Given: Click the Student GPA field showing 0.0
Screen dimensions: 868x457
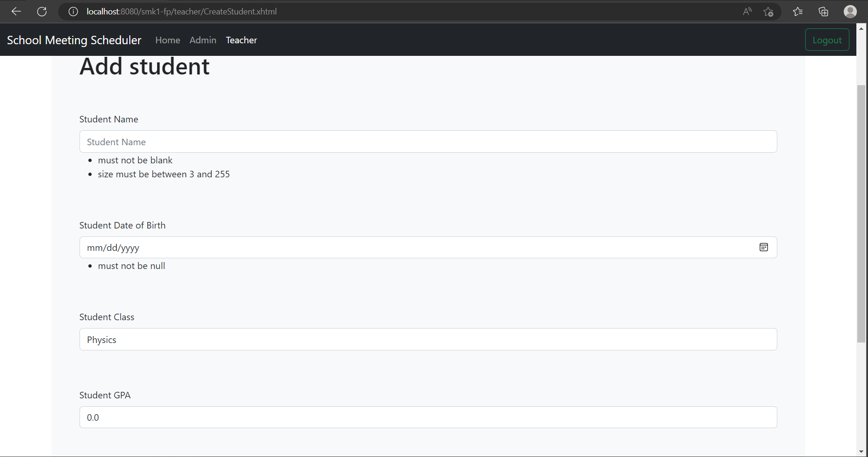Looking at the screenshot, I should tap(428, 417).
